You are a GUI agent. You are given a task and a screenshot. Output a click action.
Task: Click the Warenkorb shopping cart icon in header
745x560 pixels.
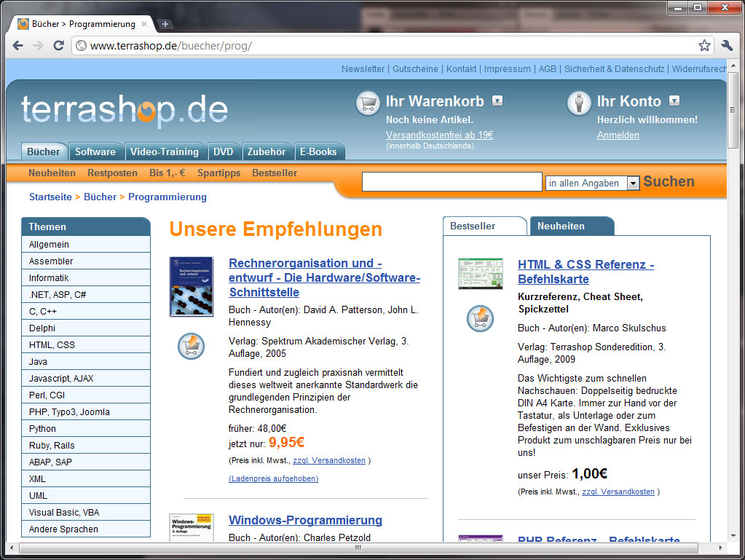[368, 103]
